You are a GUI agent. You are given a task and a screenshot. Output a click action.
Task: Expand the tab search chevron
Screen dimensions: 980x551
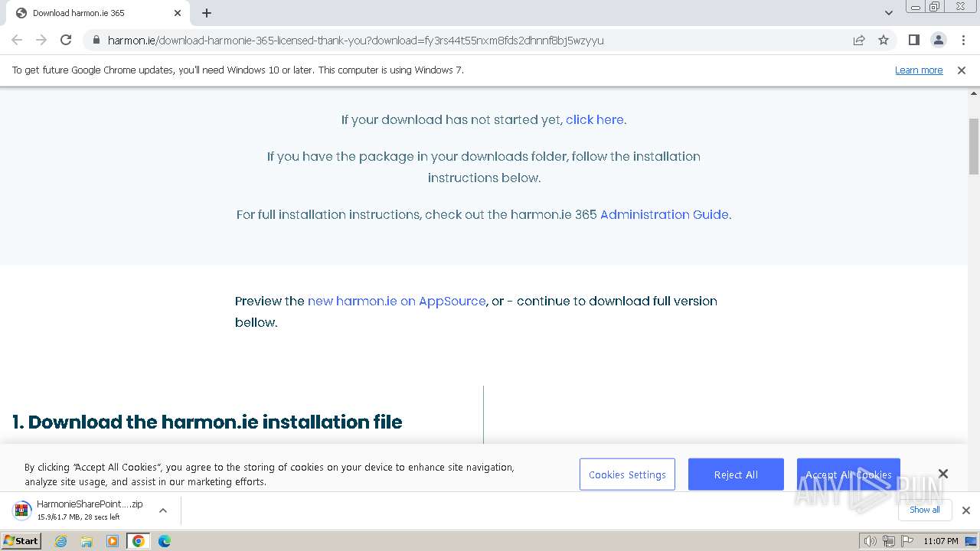click(x=888, y=13)
